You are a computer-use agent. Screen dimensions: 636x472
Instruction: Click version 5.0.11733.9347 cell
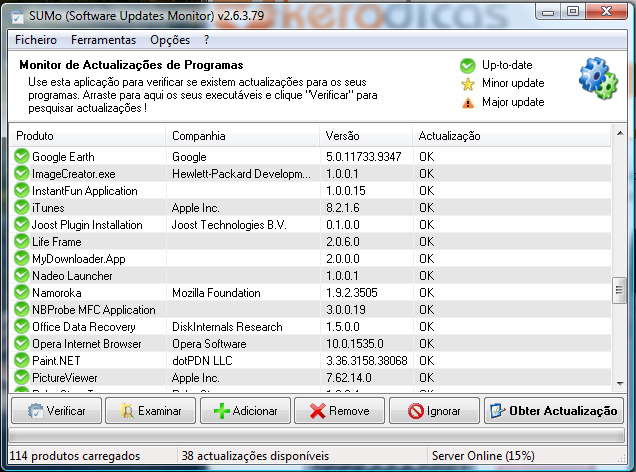pos(364,157)
